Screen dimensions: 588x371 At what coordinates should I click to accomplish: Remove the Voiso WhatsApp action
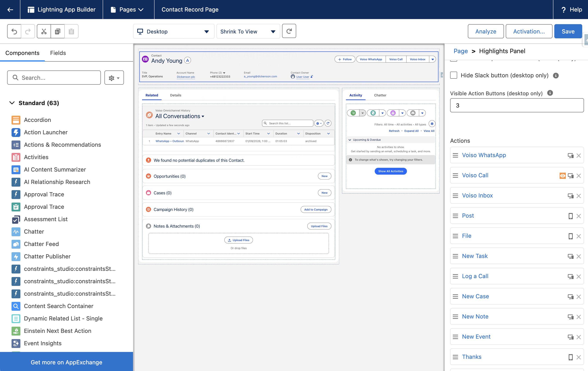click(578, 156)
